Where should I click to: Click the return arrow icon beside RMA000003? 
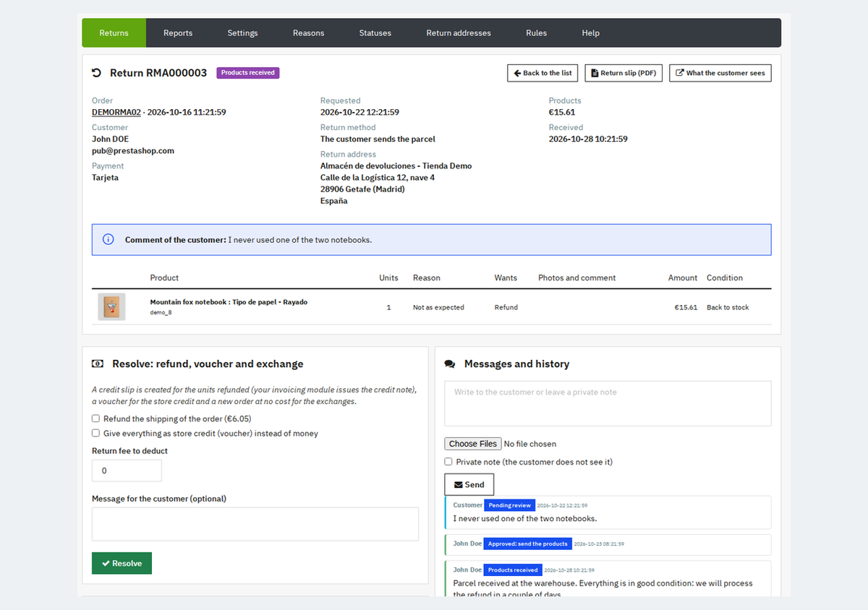96,73
